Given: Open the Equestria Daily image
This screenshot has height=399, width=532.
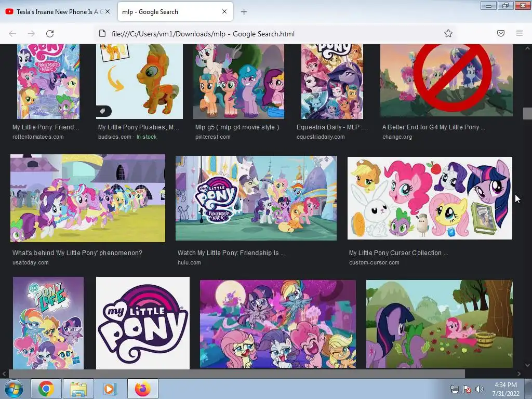Looking at the screenshot, I should 332,82.
